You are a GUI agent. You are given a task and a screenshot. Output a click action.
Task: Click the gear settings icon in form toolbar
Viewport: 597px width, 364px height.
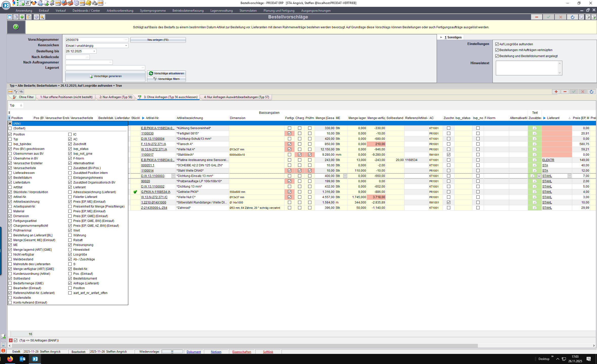(36, 17)
